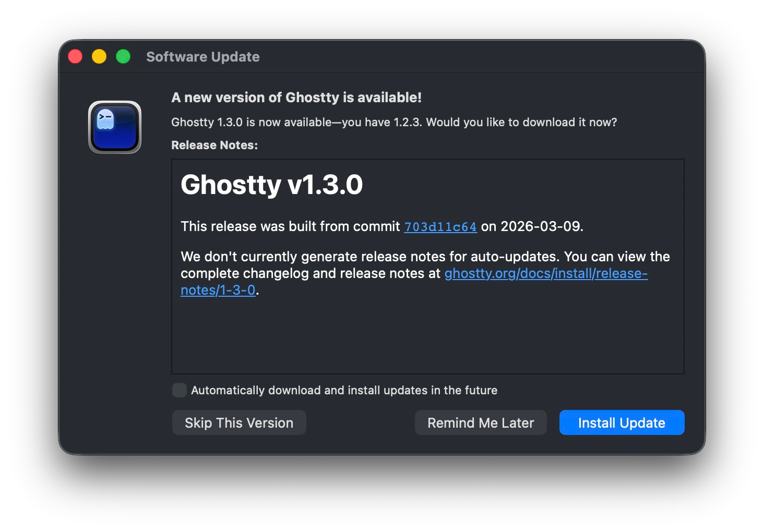Click inside the Release Notes panel
Image resolution: width=764 pixels, height=532 pixels.
tap(428, 334)
